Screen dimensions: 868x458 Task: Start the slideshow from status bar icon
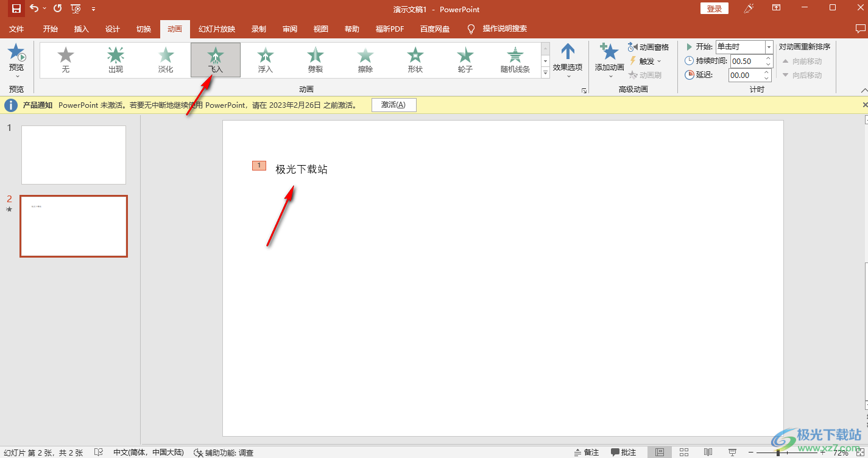tap(732, 453)
